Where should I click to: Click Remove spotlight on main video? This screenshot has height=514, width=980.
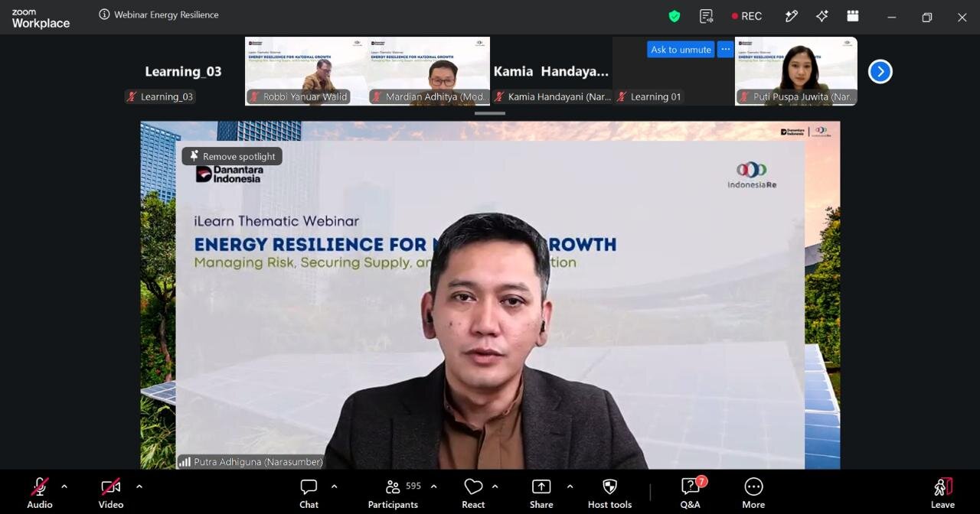[x=232, y=156]
